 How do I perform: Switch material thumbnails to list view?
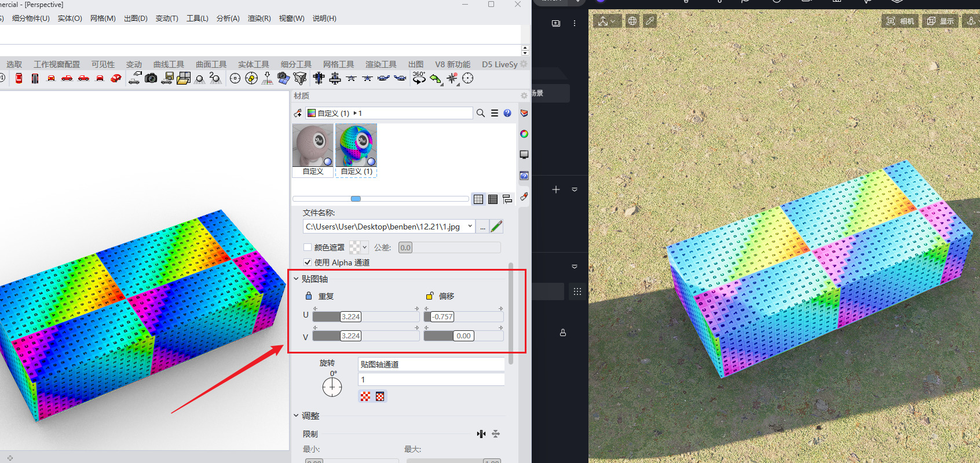(493, 199)
